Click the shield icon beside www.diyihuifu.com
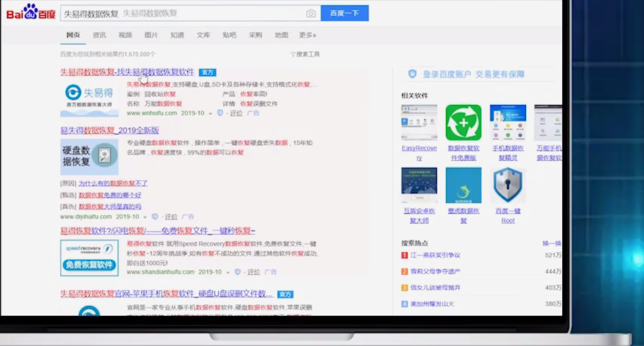The height and width of the screenshot is (346, 644). 155,217
